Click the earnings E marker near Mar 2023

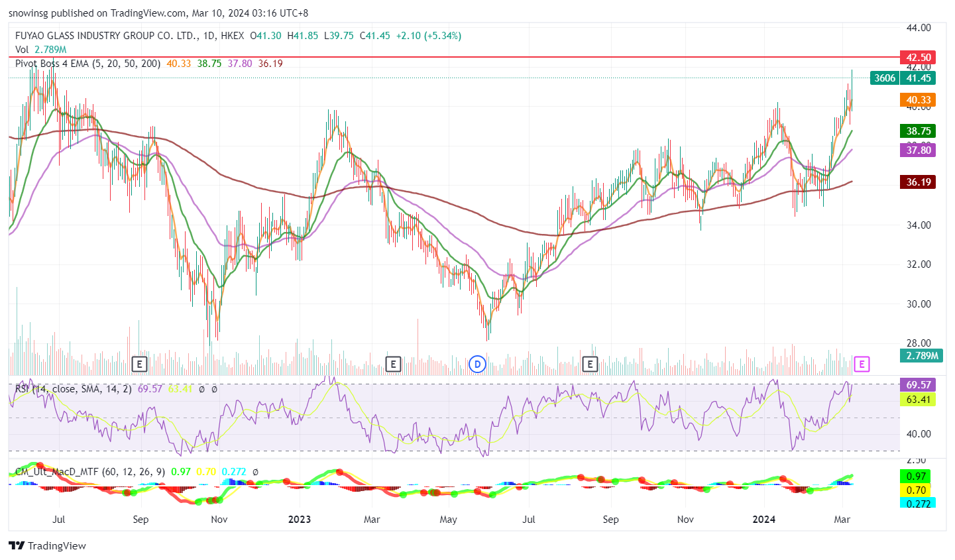393,364
